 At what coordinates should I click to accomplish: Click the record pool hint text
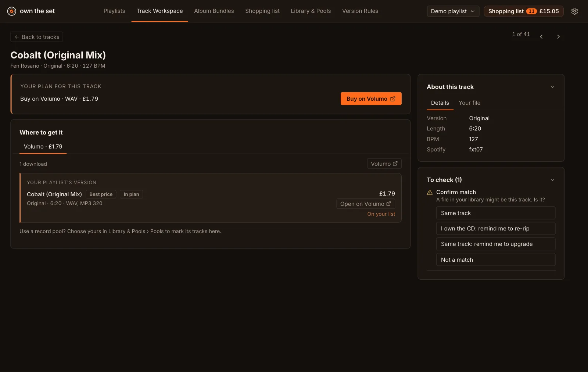point(120,231)
